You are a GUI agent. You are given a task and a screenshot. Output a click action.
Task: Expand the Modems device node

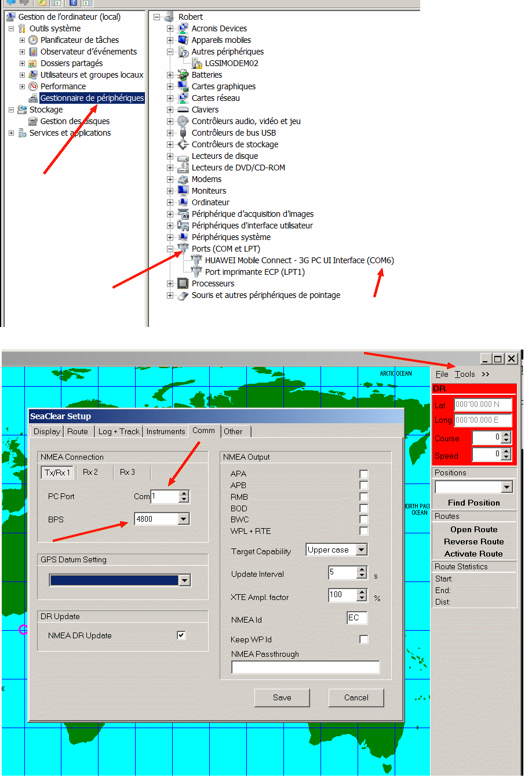(170, 179)
